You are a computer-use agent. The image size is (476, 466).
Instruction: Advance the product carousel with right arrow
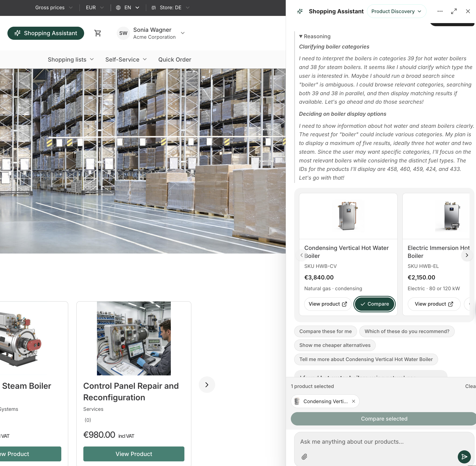[x=207, y=385]
